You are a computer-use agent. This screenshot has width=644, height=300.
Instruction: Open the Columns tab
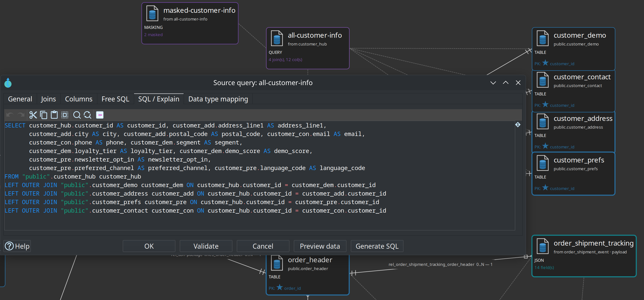click(79, 99)
